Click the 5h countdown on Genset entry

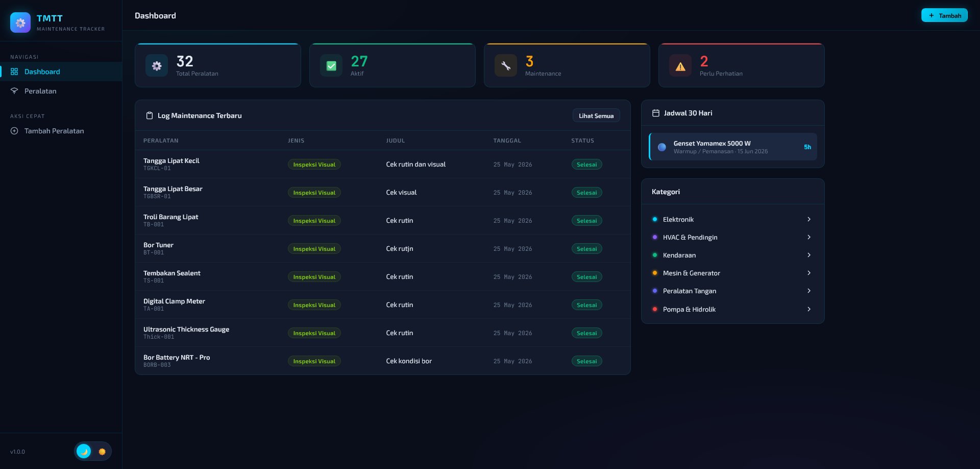coord(807,147)
